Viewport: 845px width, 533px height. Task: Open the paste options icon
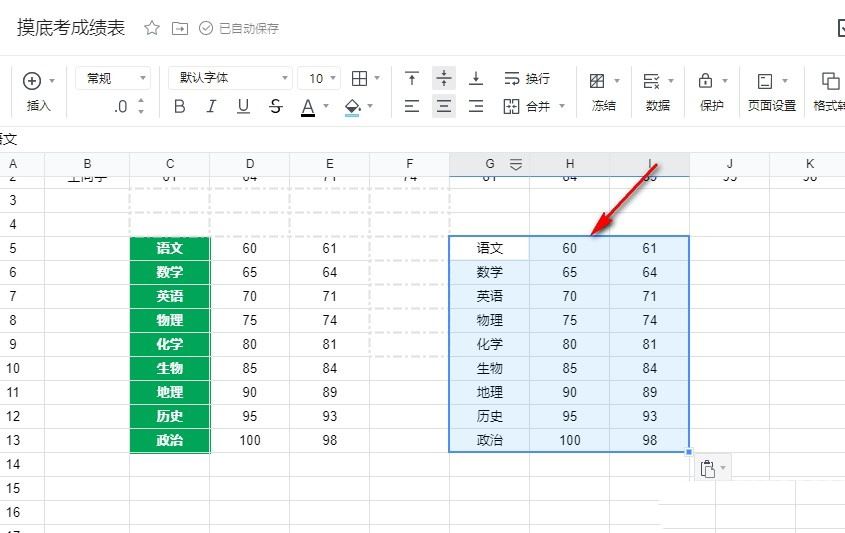[708, 468]
